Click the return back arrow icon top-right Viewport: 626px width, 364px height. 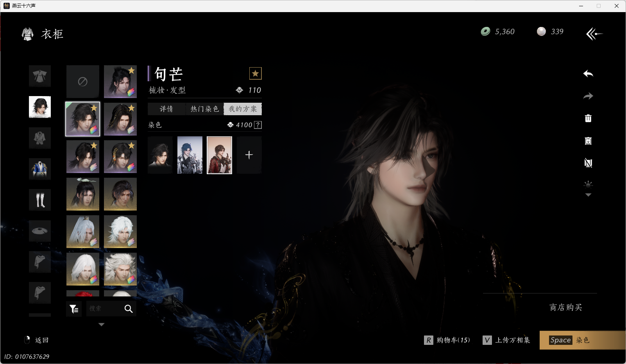tap(594, 34)
